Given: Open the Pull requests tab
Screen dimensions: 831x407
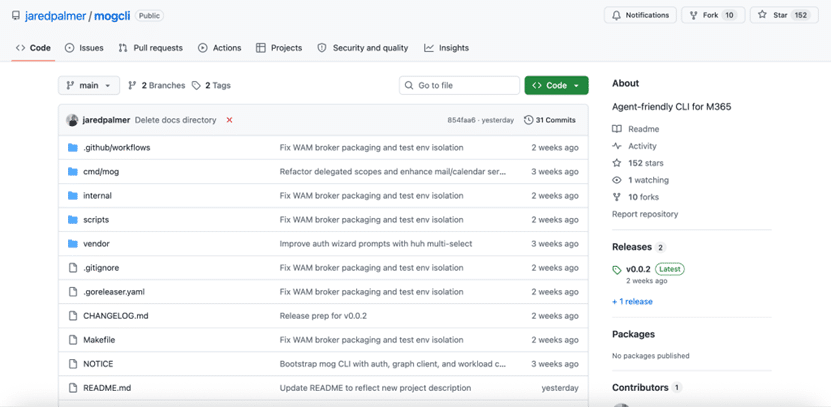Looking at the screenshot, I should [x=150, y=48].
